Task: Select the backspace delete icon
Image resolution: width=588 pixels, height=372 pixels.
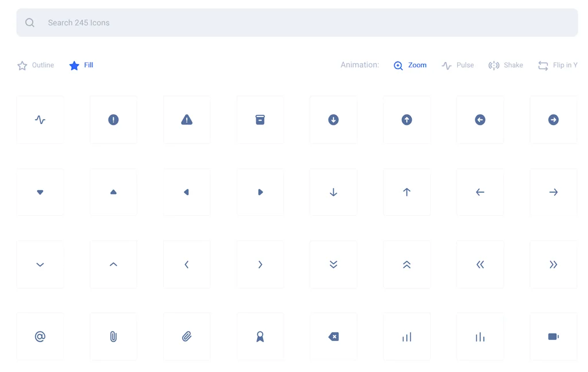Action: (x=333, y=337)
